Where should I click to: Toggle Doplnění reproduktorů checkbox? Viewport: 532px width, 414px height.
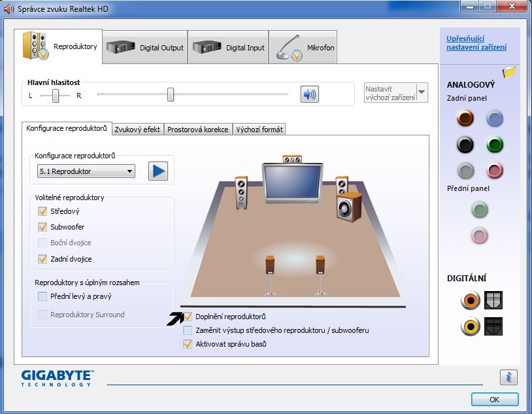click(188, 317)
